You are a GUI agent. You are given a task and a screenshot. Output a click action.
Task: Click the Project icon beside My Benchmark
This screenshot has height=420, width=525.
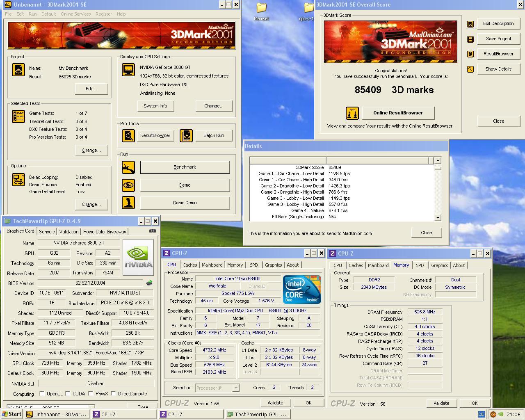(x=18, y=70)
